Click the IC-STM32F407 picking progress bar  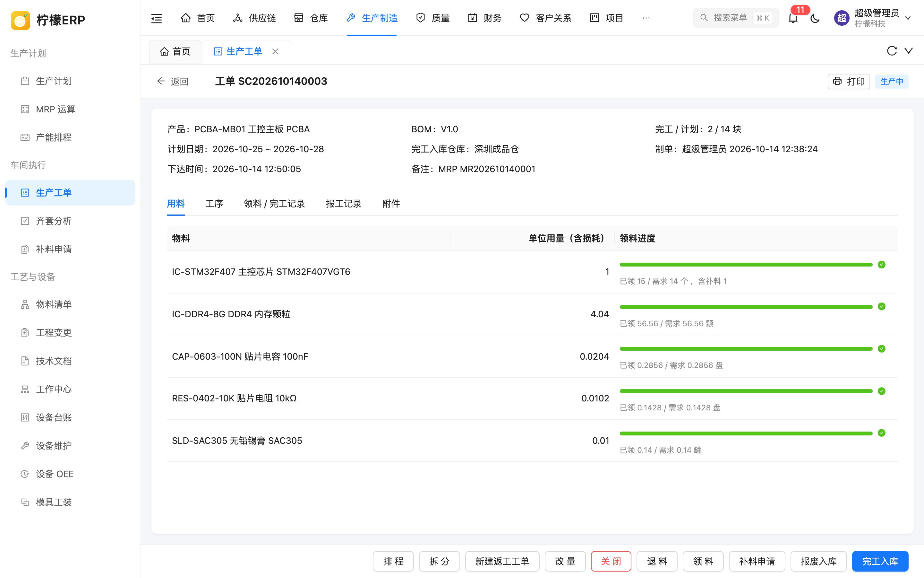coord(746,265)
